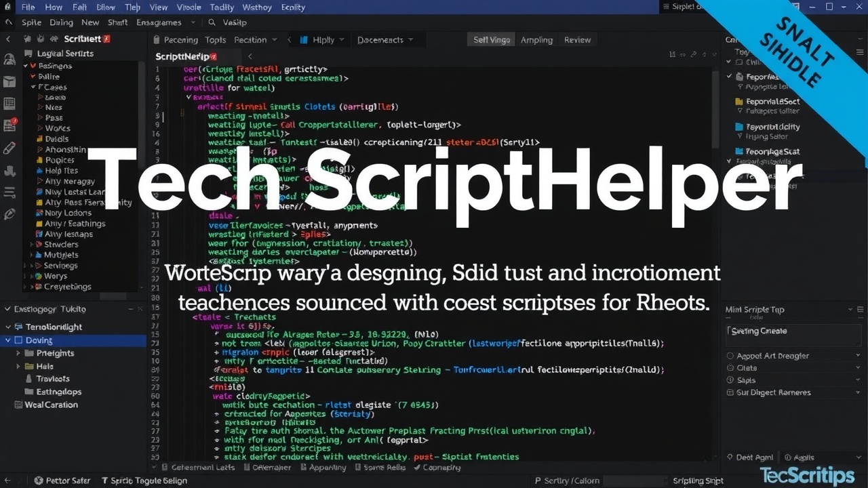The height and width of the screenshot is (488, 868).
Task: Click the stacked lines icon in left sidebar
Action: 9,192
